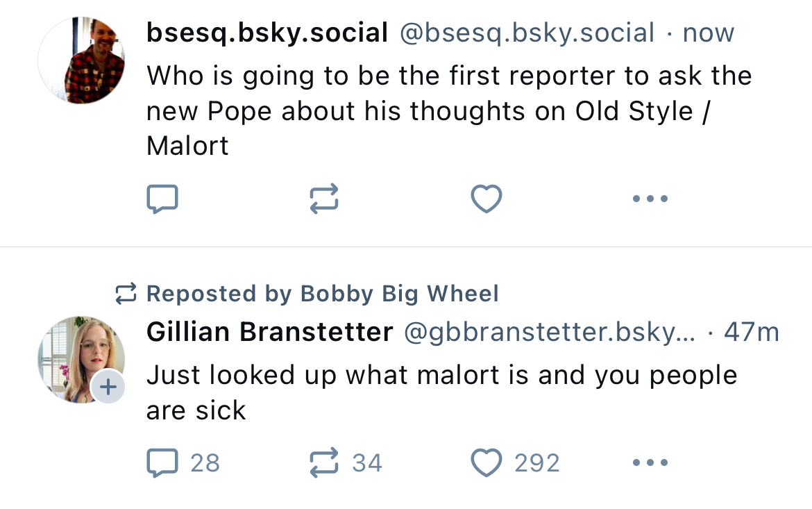
Task: Open more options on Gillian Branstetter's post
Action: coord(650,463)
